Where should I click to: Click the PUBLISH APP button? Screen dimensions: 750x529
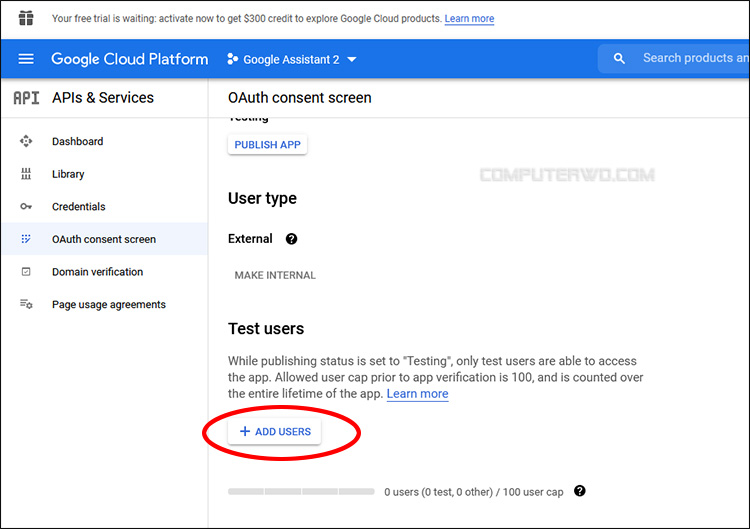tap(267, 144)
